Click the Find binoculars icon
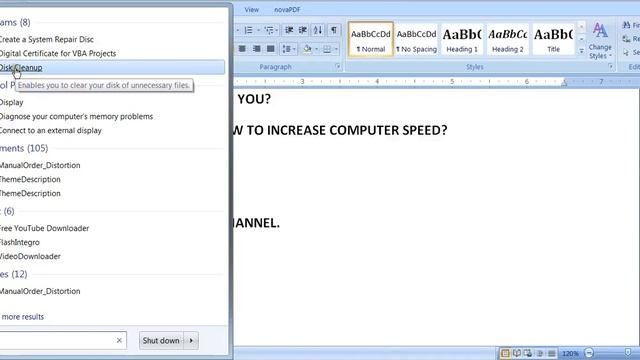 (x=627, y=25)
